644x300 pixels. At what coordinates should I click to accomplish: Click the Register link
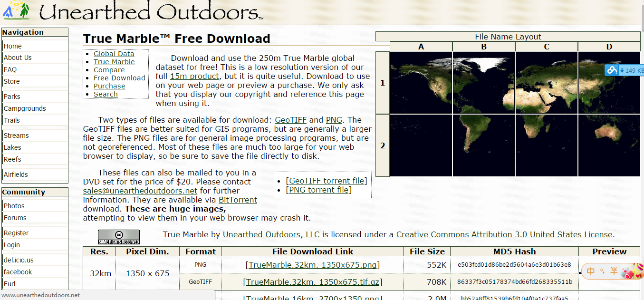coord(16,233)
